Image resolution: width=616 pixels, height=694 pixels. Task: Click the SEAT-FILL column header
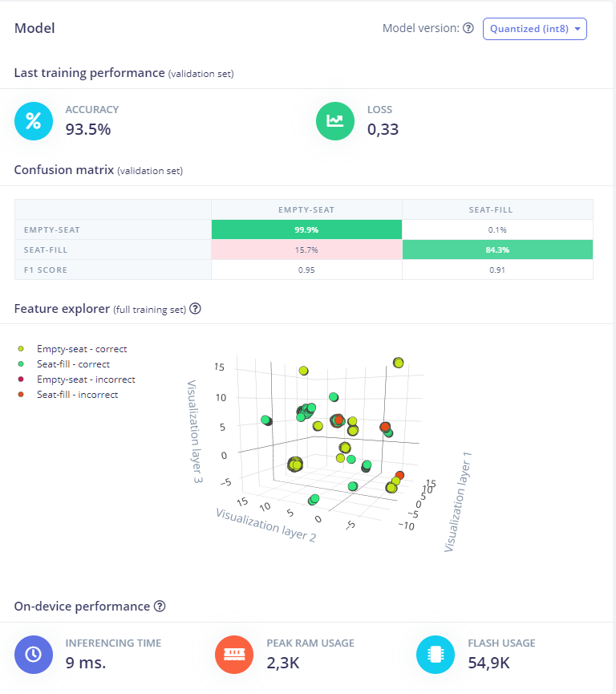click(497, 209)
